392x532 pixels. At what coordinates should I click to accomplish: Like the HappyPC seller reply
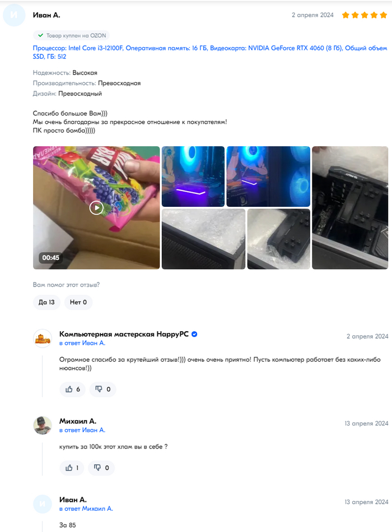[72, 389]
